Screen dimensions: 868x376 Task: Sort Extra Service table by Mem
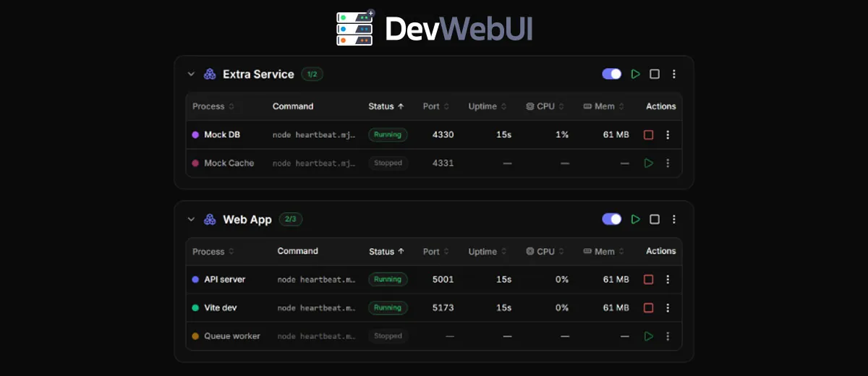coord(604,106)
